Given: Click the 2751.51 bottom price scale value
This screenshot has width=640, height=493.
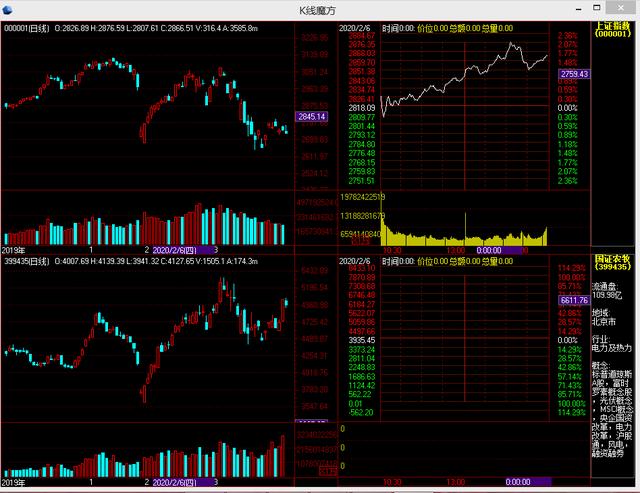Looking at the screenshot, I should [x=362, y=180].
